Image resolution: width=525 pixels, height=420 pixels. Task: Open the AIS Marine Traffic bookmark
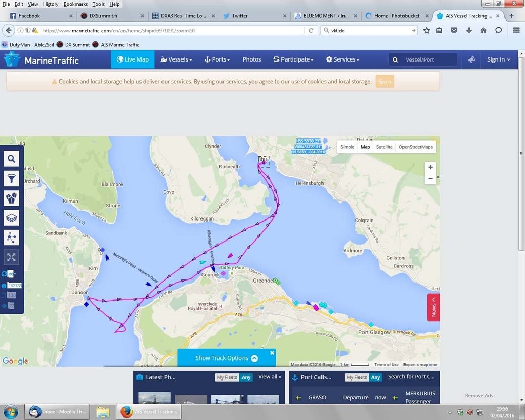[x=116, y=45]
